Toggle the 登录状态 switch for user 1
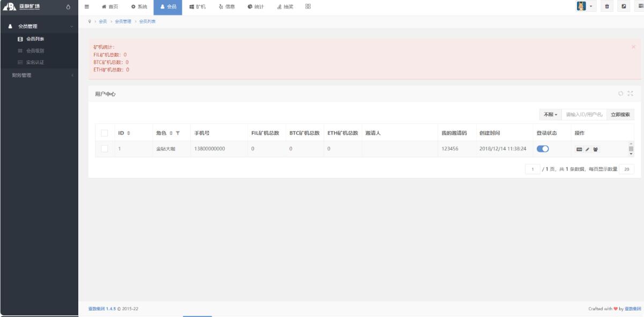This screenshot has height=317, width=644. [x=542, y=149]
